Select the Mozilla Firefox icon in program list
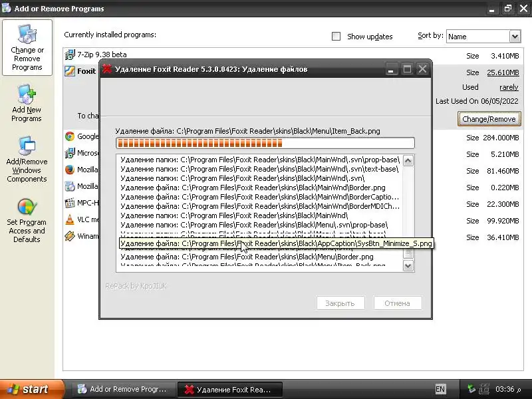The image size is (532, 399). (70, 170)
